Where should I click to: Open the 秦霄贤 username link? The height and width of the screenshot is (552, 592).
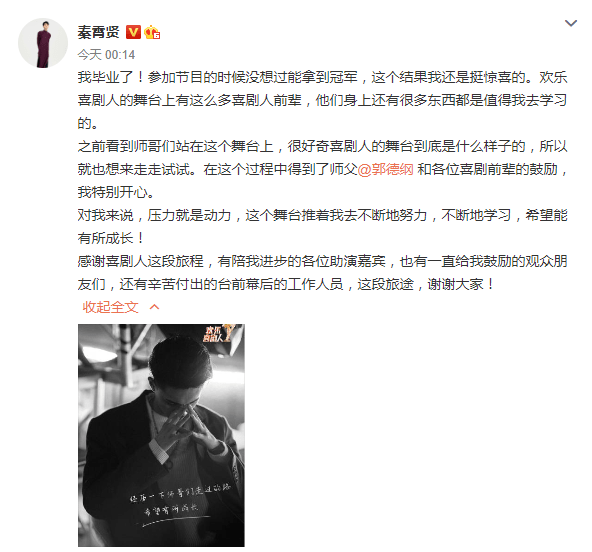click(x=99, y=32)
